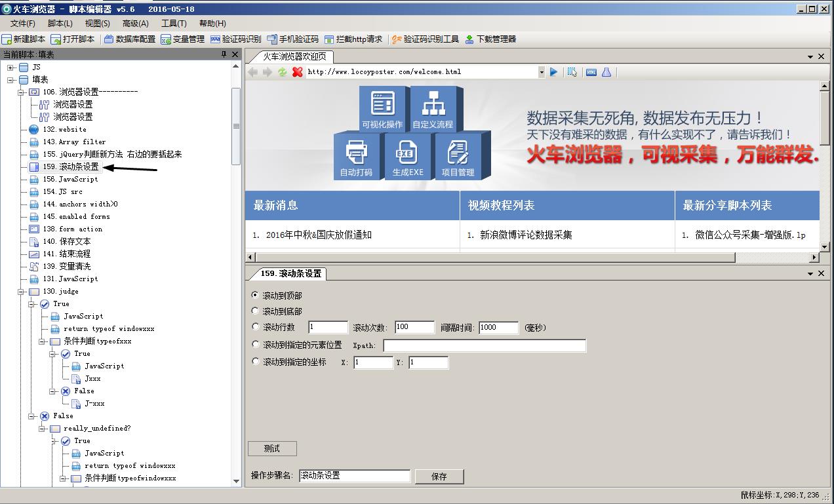Click the flask icon in browser toolbar
The width and height of the screenshot is (834, 504).
606,72
